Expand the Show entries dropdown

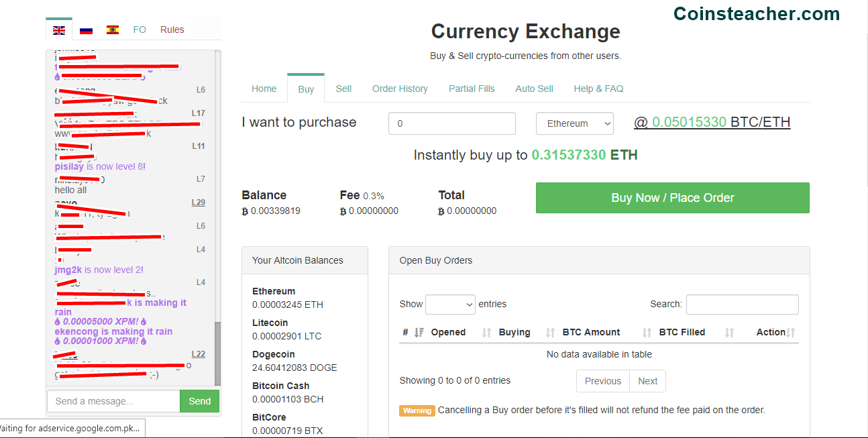pyautogui.click(x=450, y=305)
